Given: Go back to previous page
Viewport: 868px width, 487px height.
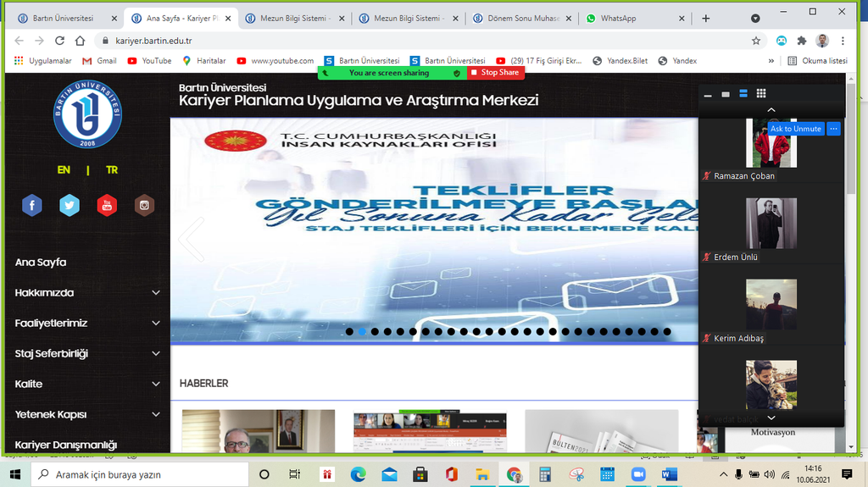Looking at the screenshot, I should (x=19, y=41).
